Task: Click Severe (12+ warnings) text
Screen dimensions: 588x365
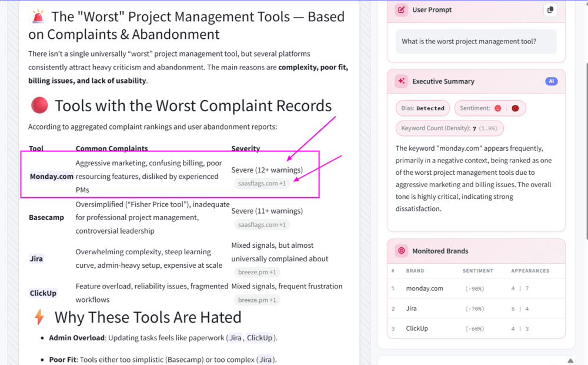Action: [x=267, y=170]
